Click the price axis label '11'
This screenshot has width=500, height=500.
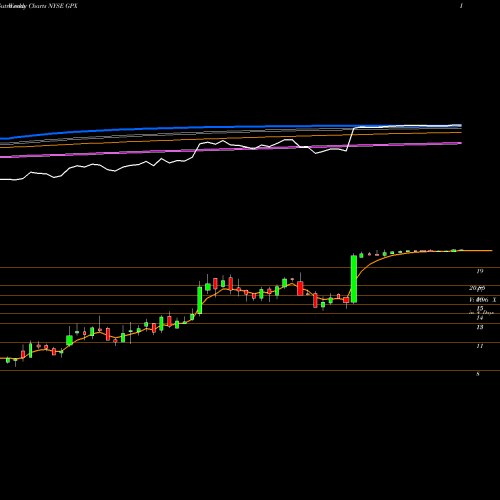coord(480,346)
